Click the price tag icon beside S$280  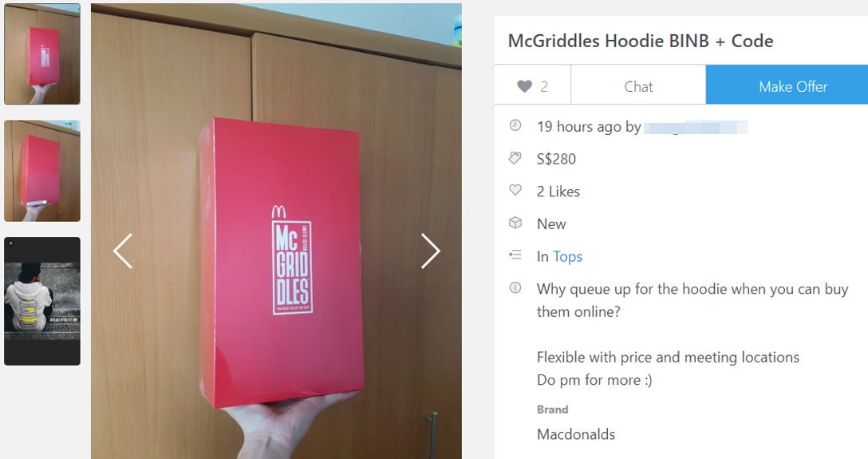pos(515,158)
